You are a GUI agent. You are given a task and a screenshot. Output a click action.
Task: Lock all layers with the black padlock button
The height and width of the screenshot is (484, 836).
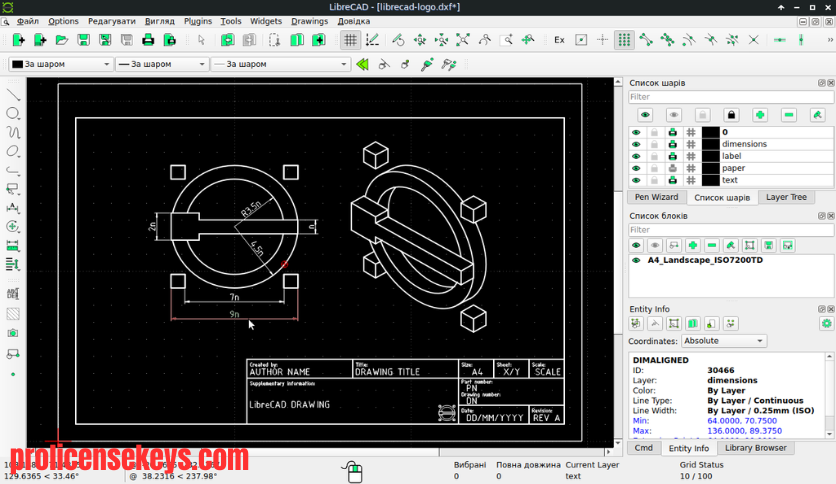[x=732, y=115]
